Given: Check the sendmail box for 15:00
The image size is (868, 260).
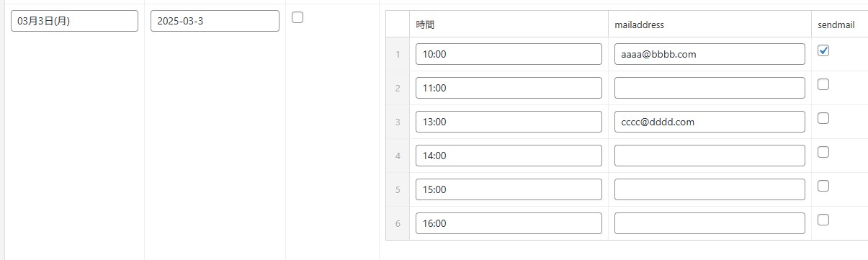Looking at the screenshot, I should click(824, 186).
